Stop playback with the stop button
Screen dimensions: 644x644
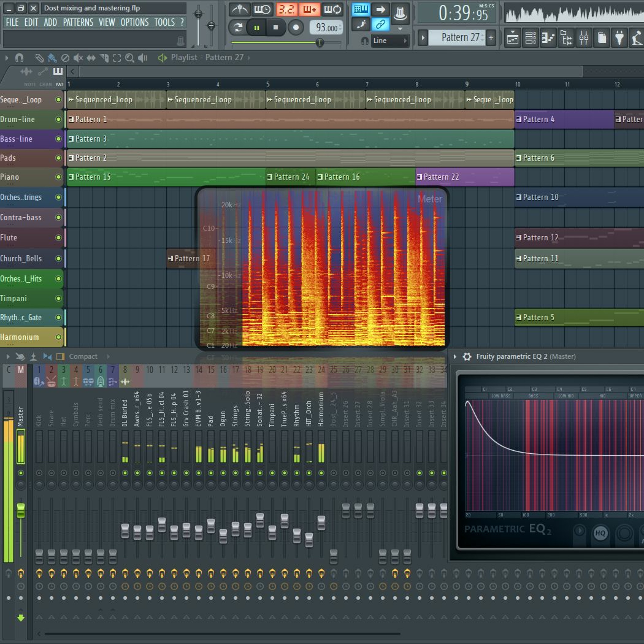coord(276,28)
